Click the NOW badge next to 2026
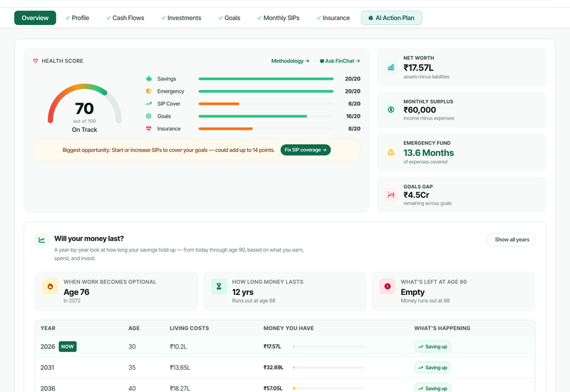570x392 pixels. click(67, 346)
